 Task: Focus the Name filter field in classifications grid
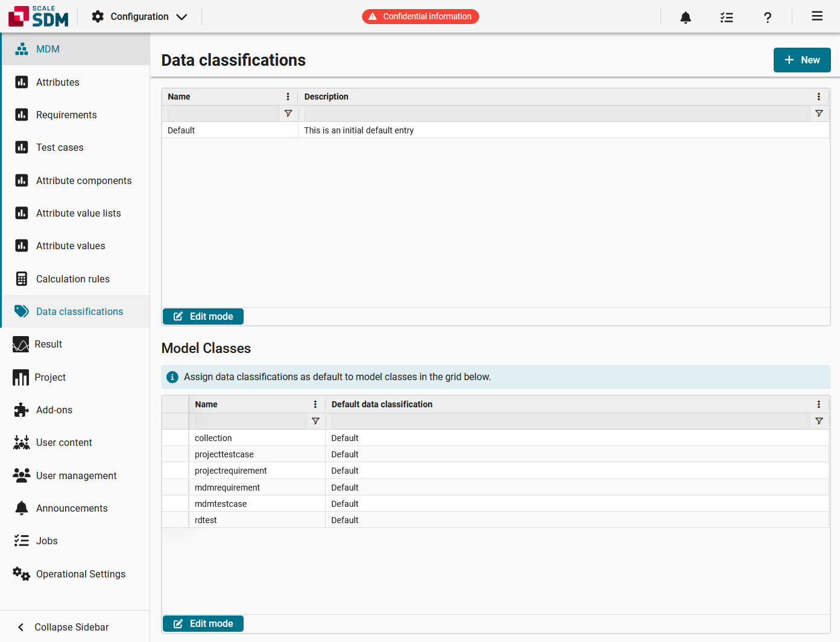(x=223, y=113)
